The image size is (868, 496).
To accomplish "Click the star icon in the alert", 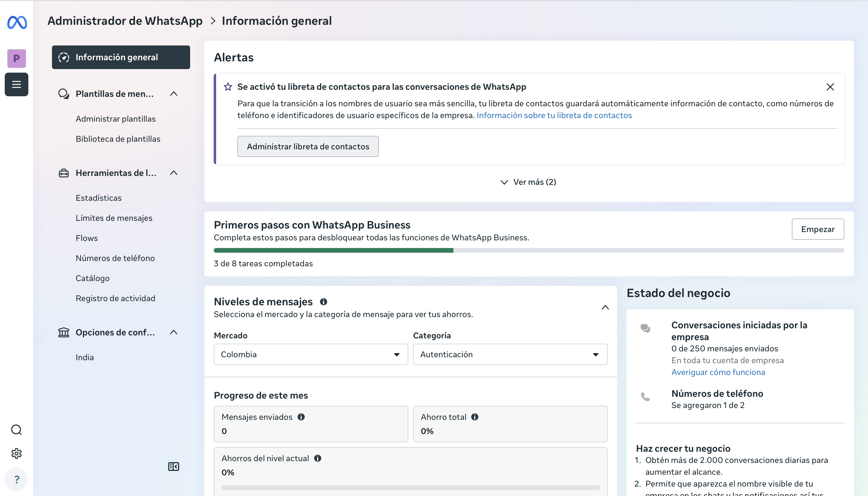I will tap(228, 87).
